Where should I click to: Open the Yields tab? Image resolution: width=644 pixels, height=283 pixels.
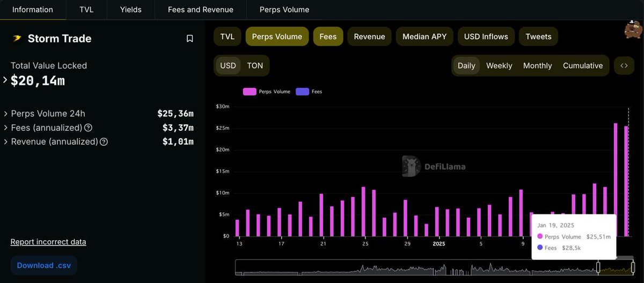pyautogui.click(x=130, y=10)
